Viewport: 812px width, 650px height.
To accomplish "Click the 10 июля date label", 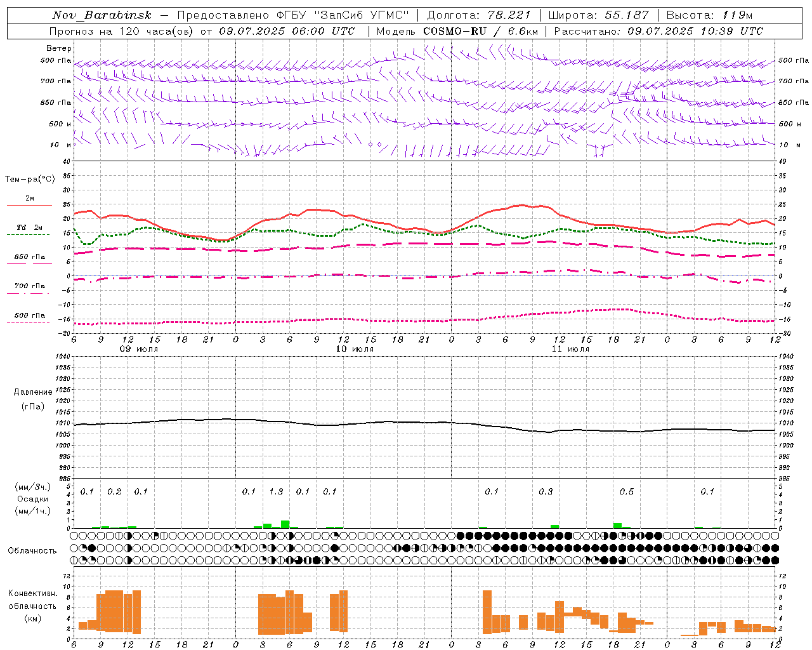I will click(x=355, y=349).
